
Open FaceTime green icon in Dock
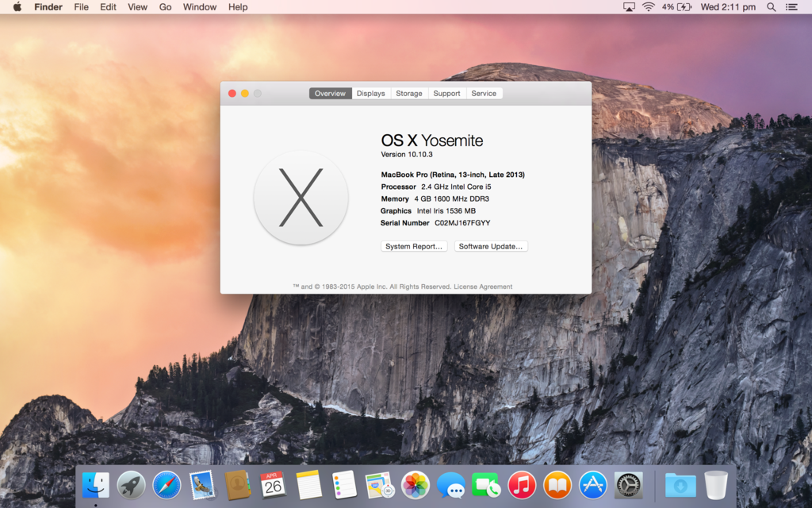point(486,485)
